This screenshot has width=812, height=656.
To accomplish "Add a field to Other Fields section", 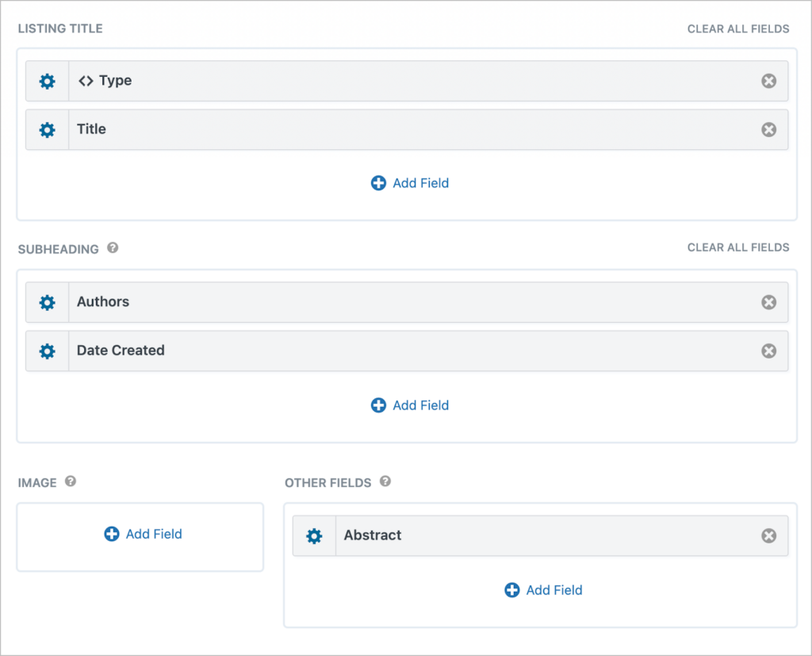I will 543,589.
